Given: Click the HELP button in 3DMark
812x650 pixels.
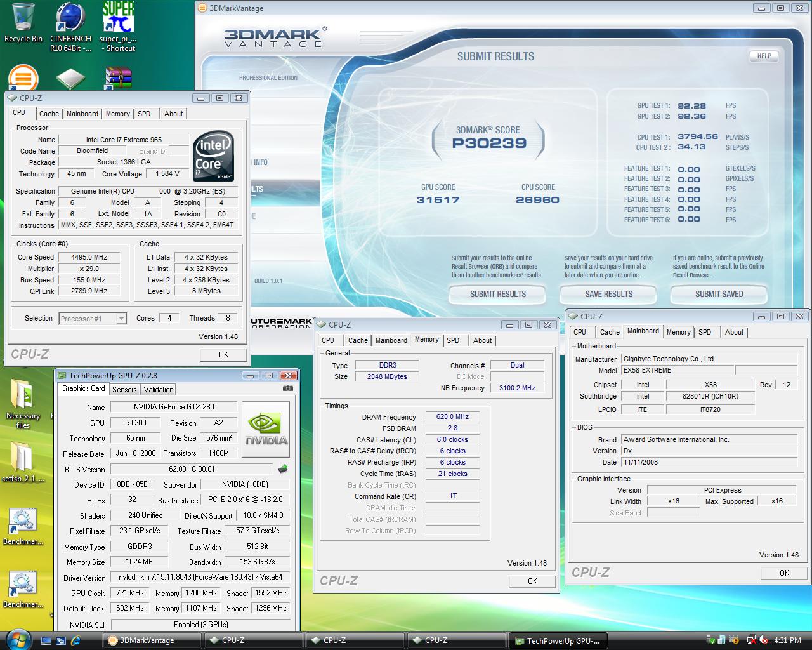Looking at the screenshot, I should click(x=764, y=56).
